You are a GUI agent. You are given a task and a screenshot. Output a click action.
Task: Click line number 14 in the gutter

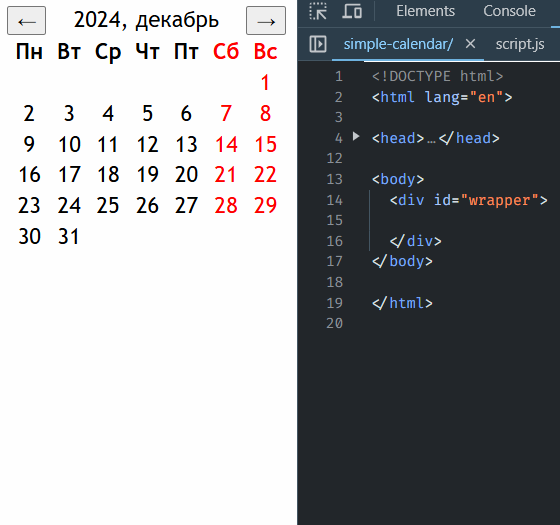click(x=335, y=200)
